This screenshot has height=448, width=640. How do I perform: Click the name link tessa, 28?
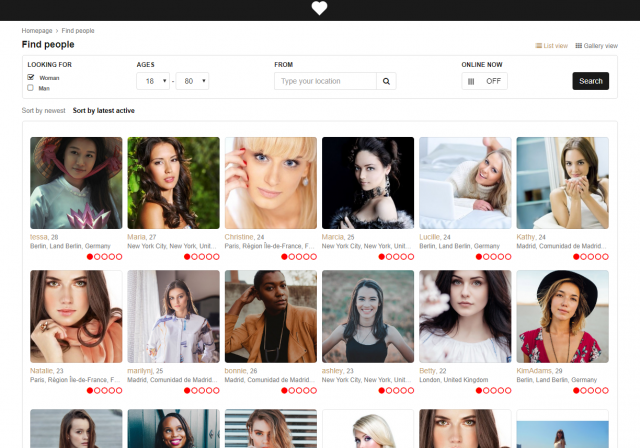coord(44,237)
